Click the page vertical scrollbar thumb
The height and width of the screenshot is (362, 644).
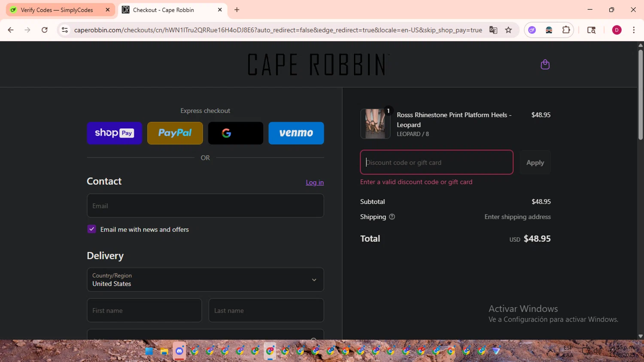640,94
